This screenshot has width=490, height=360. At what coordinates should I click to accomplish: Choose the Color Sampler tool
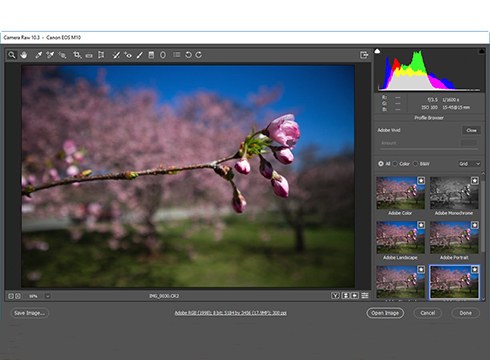tap(50, 55)
